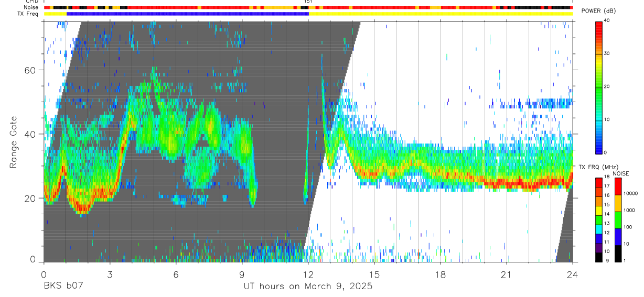Click the 6 tick on UT hours axis

176,274
